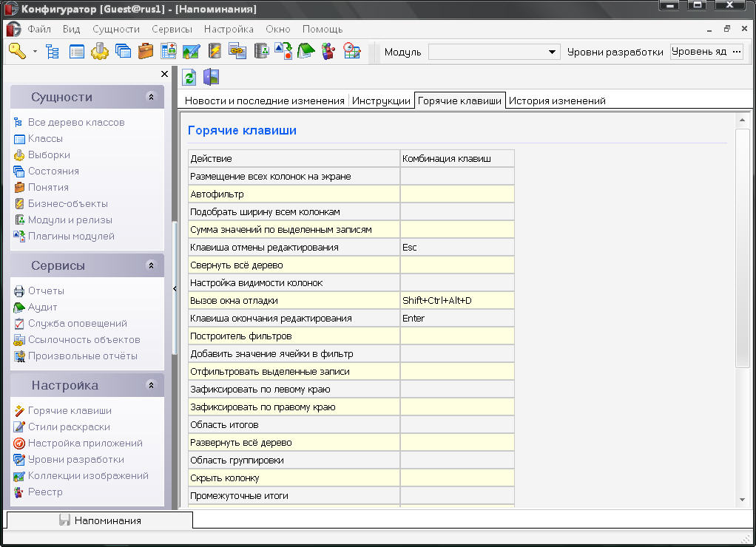Click the Модули и релизы sidebar icon

(x=19, y=220)
